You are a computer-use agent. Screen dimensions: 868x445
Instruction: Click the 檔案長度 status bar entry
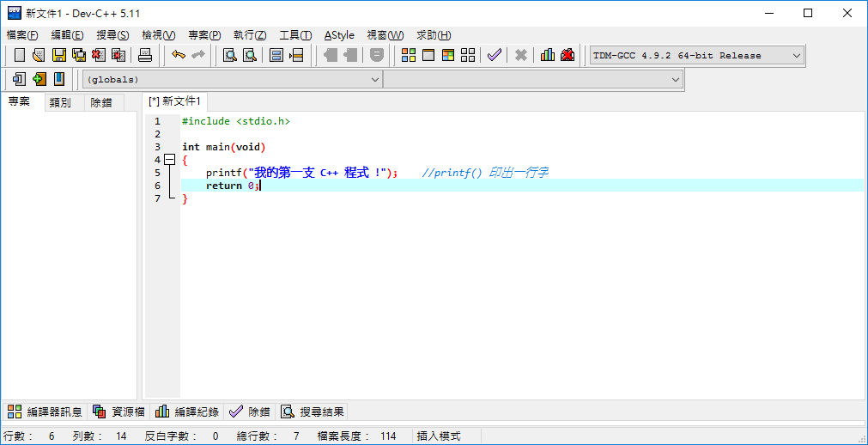357,436
